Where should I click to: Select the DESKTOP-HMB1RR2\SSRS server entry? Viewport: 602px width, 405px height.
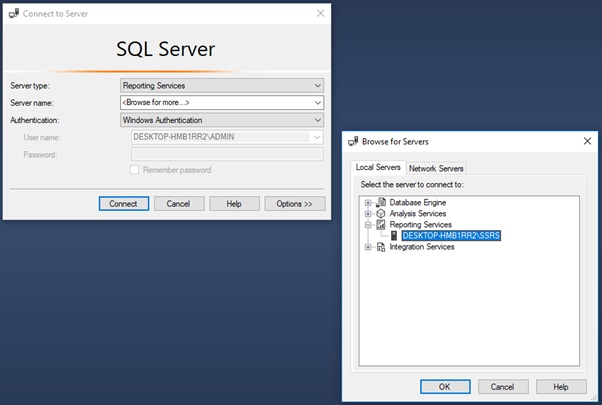click(451, 236)
